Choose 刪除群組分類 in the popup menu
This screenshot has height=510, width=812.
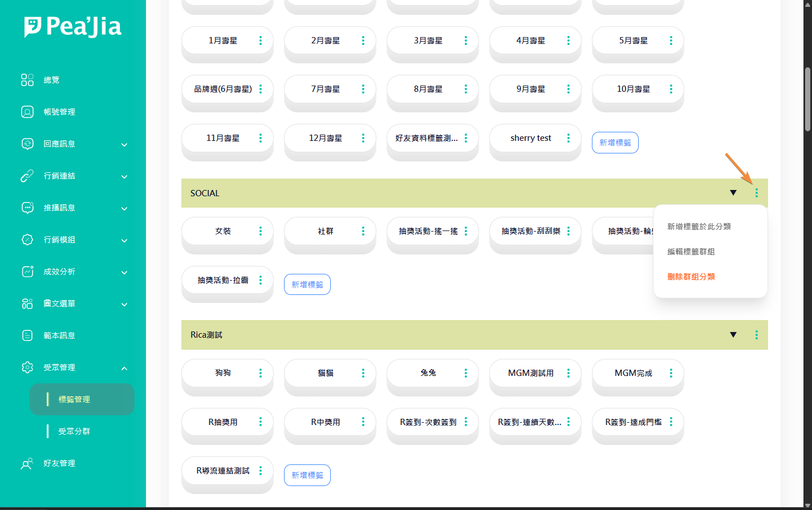tap(691, 277)
